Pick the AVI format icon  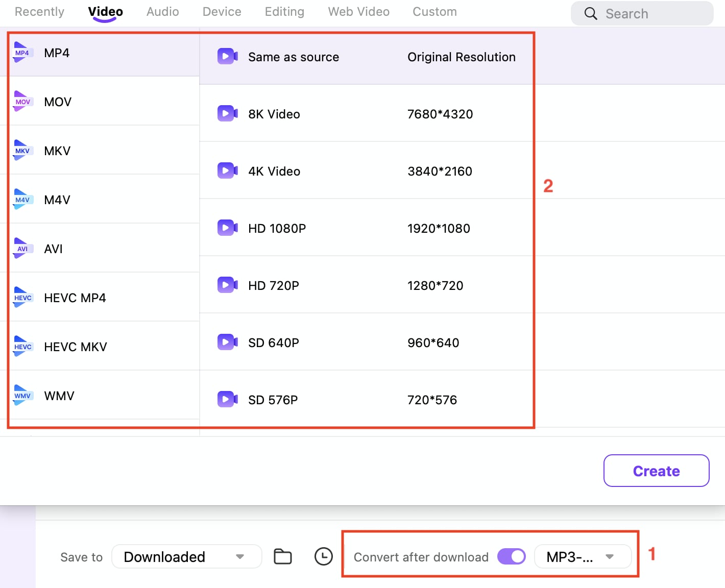(x=22, y=248)
